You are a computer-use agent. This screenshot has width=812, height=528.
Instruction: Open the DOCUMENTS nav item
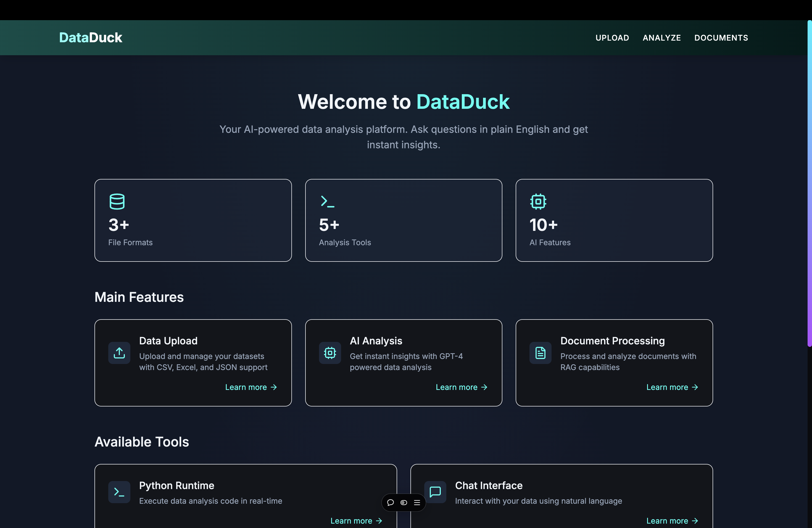pos(721,38)
